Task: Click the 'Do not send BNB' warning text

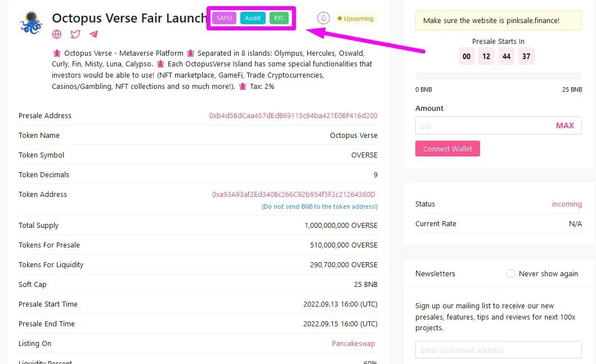Action: [320, 206]
